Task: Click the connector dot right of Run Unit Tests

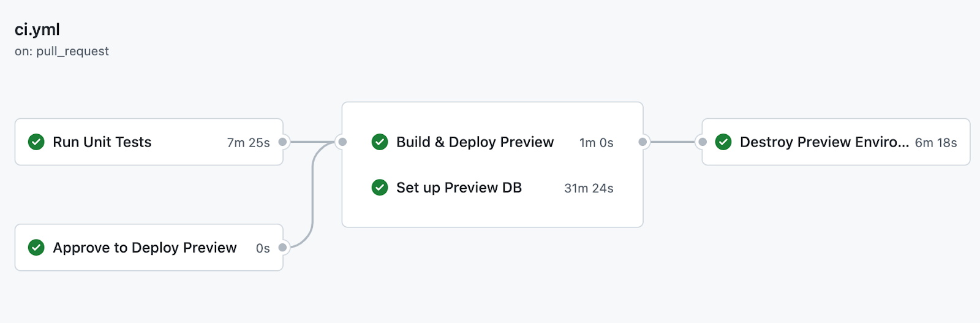Action: tap(282, 142)
